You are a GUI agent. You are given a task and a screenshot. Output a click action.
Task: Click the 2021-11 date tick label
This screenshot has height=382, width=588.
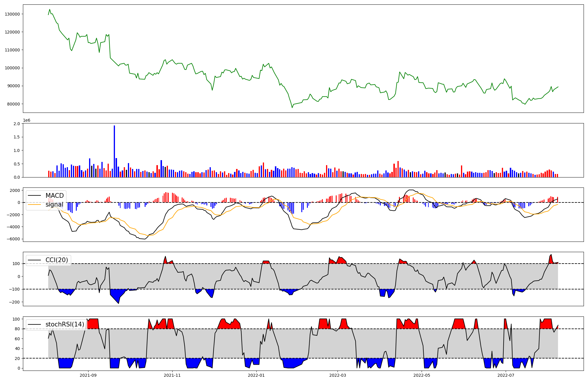172,375
